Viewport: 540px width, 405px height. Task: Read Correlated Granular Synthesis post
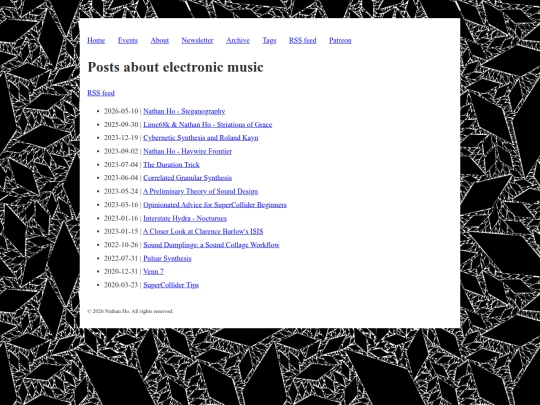tap(187, 178)
